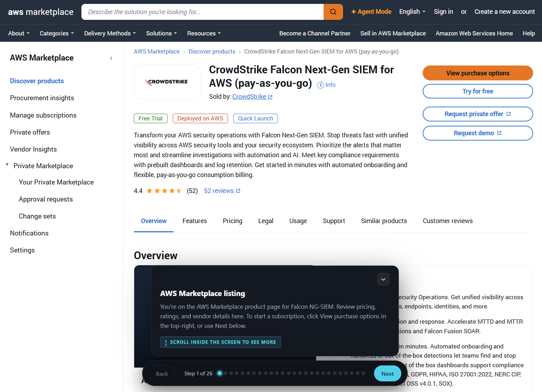Click external link icon next to CrowdStrike
Image resolution: width=542 pixels, height=392 pixels.
(x=270, y=97)
